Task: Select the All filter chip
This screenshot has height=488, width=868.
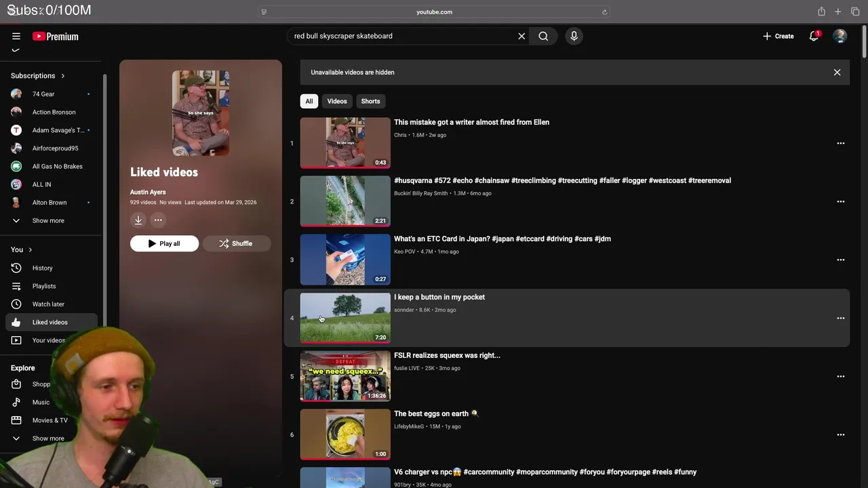Action: (x=309, y=101)
